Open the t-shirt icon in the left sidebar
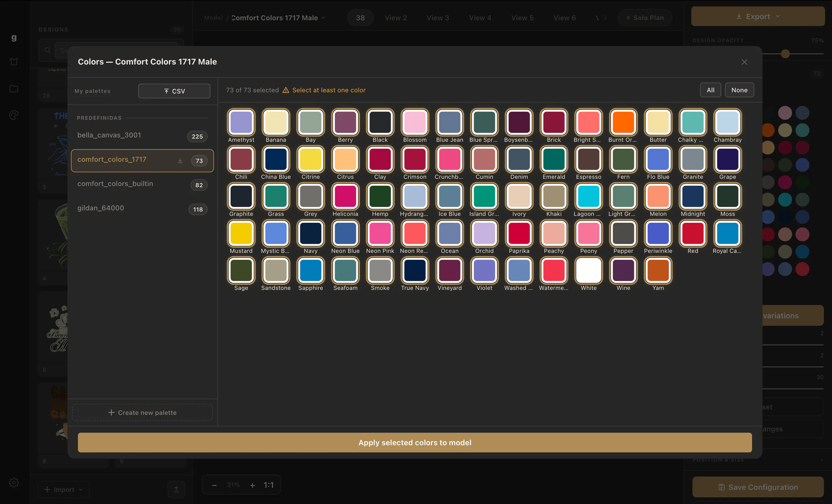Screen dimensions: 832x504 (x=14, y=61)
